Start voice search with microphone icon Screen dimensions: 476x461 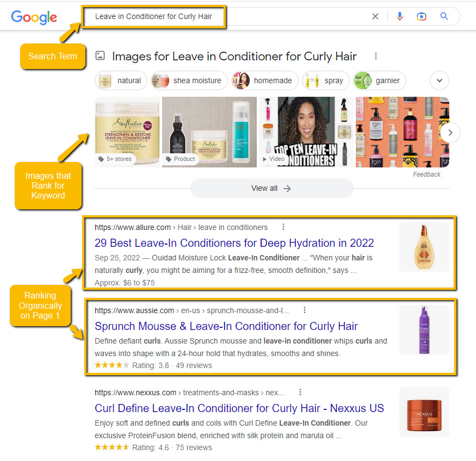400,16
